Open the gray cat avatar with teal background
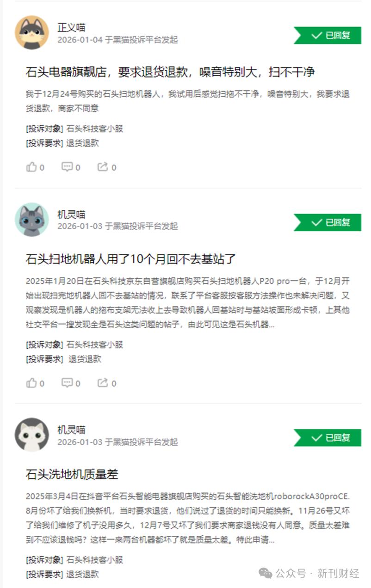Viewport: 371px width, 588px height. [x=32, y=220]
